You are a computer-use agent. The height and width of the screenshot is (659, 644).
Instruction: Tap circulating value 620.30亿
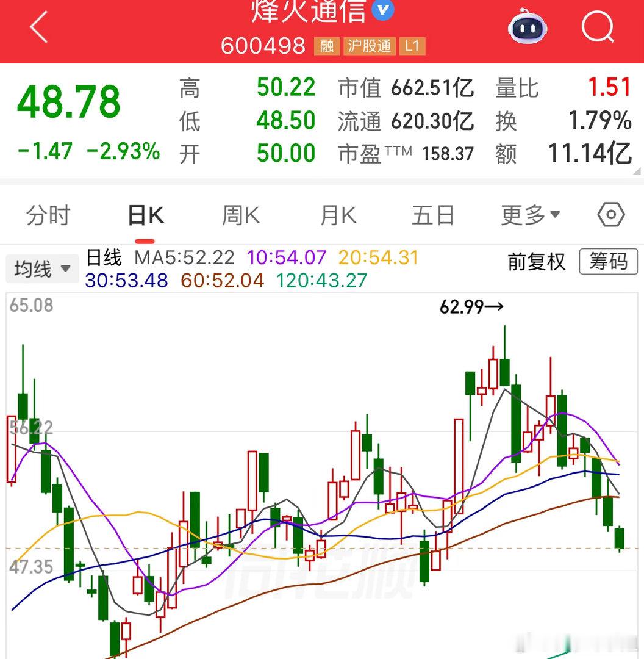(432, 121)
